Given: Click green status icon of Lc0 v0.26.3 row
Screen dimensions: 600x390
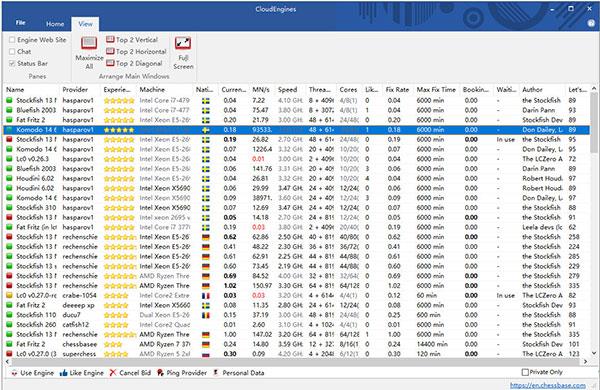Looking at the screenshot, I should coord(10,159).
